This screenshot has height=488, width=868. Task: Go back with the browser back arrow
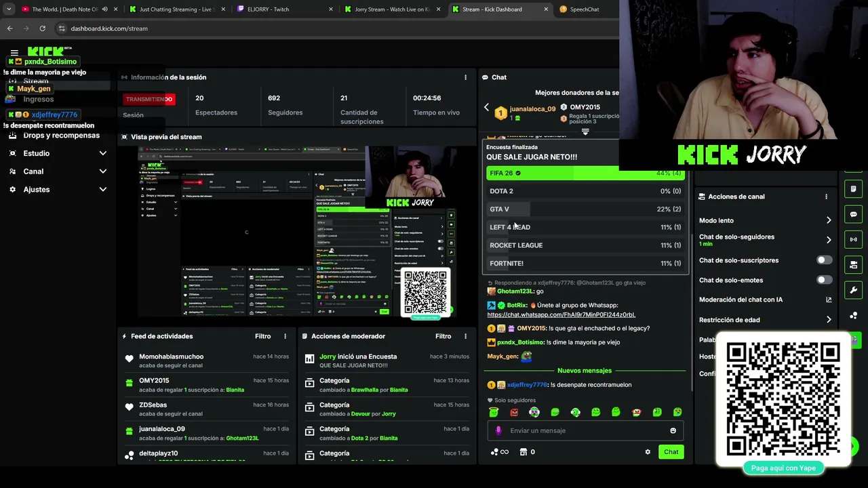[x=9, y=28]
